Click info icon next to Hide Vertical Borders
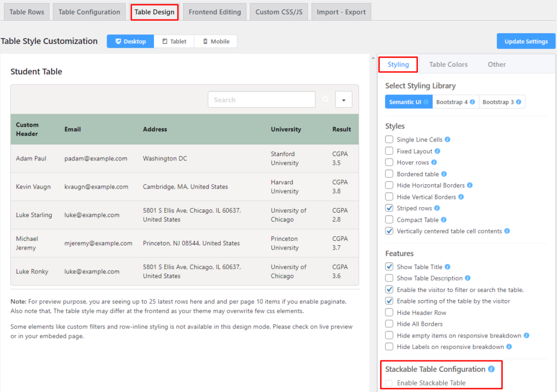The height and width of the screenshot is (392, 557). [461, 197]
